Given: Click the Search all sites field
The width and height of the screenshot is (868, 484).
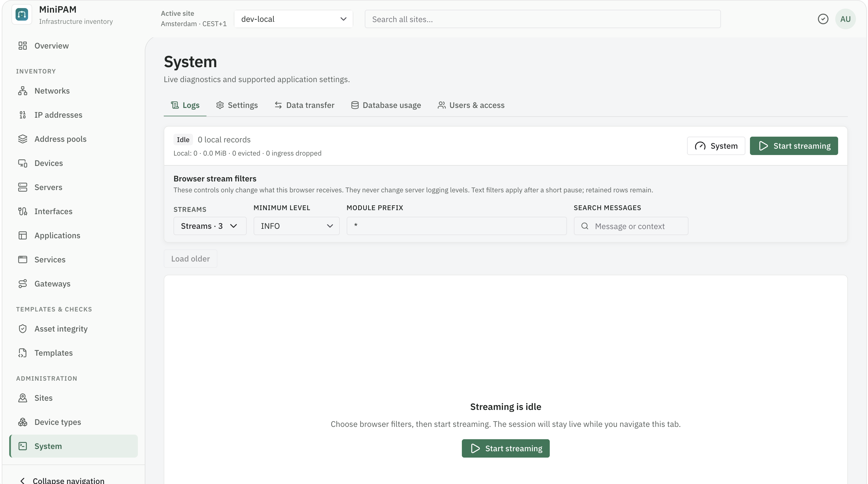Looking at the screenshot, I should coord(543,19).
